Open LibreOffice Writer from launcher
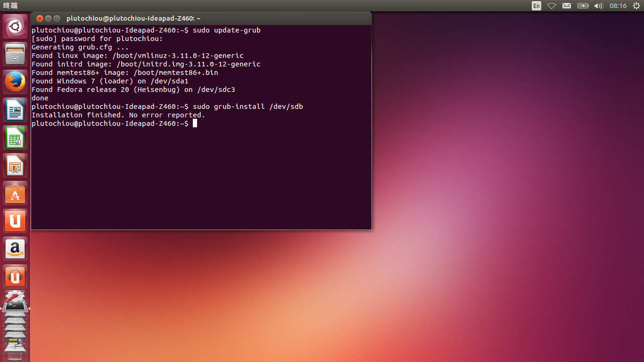The height and width of the screenshot is (362, 644). [15, 110]
